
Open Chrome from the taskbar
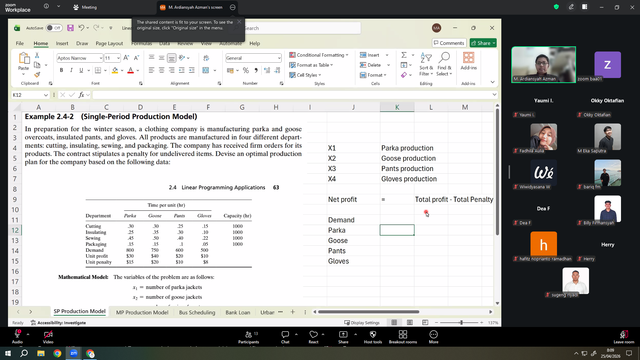57,353
